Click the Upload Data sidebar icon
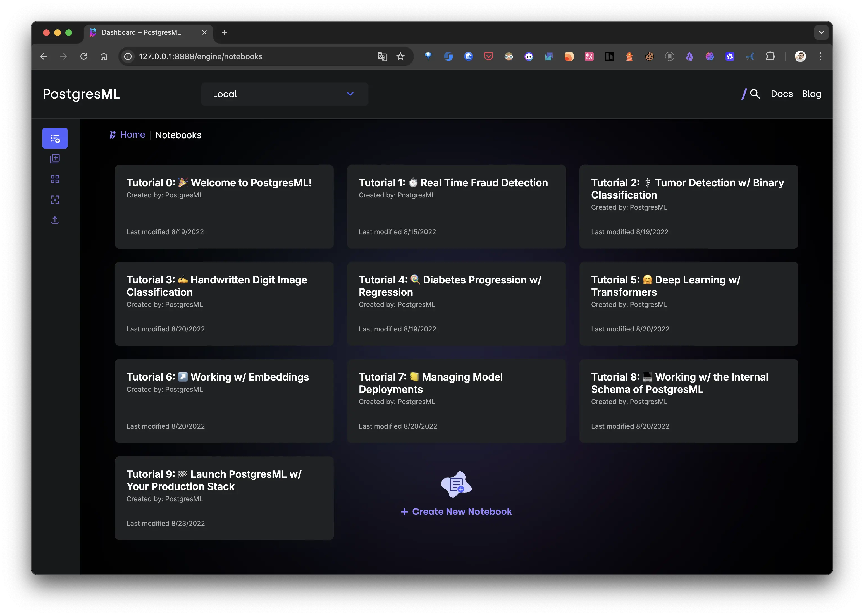Viewport: 864px width, 616px height. pos(55,220)
